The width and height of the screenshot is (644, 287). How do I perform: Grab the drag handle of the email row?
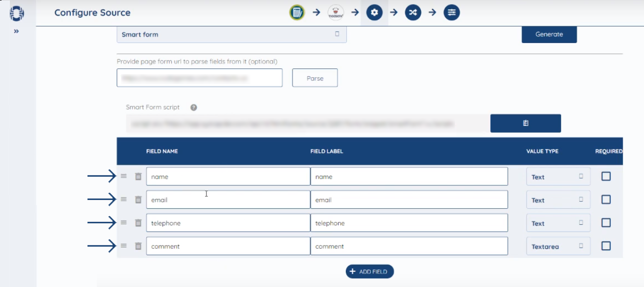pyautogui.click(x=124, y=199)
